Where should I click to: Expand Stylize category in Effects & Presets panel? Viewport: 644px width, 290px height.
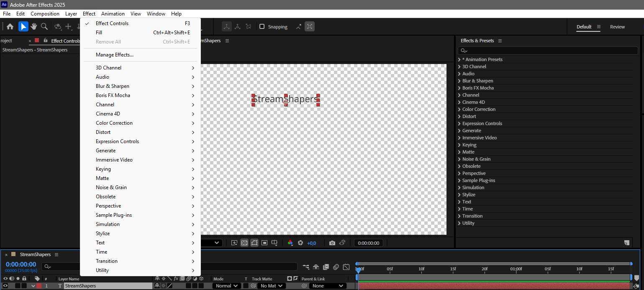pyautogui.click(x=459, y=195)
